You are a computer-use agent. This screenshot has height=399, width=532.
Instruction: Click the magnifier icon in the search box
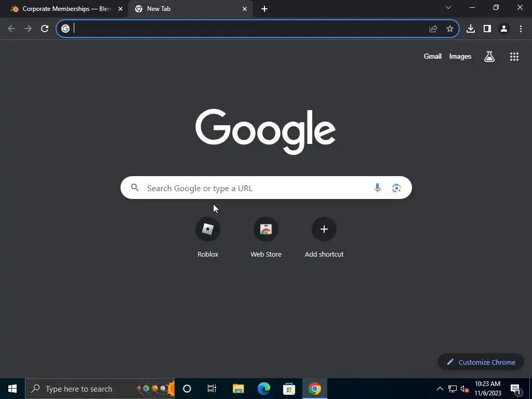click(135, 187)
